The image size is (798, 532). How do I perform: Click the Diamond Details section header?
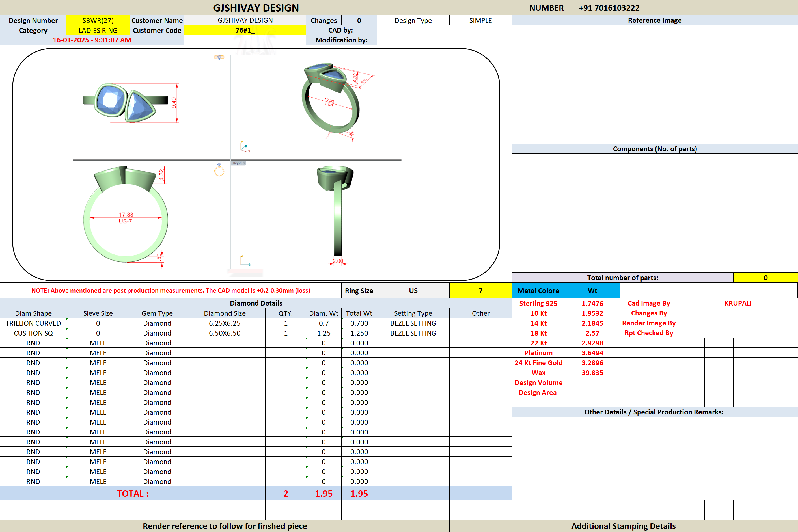point(256,303)
